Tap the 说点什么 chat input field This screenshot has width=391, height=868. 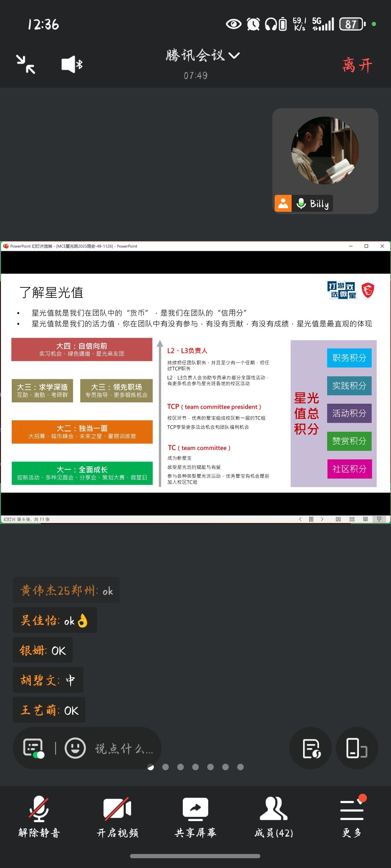point(124,748)
